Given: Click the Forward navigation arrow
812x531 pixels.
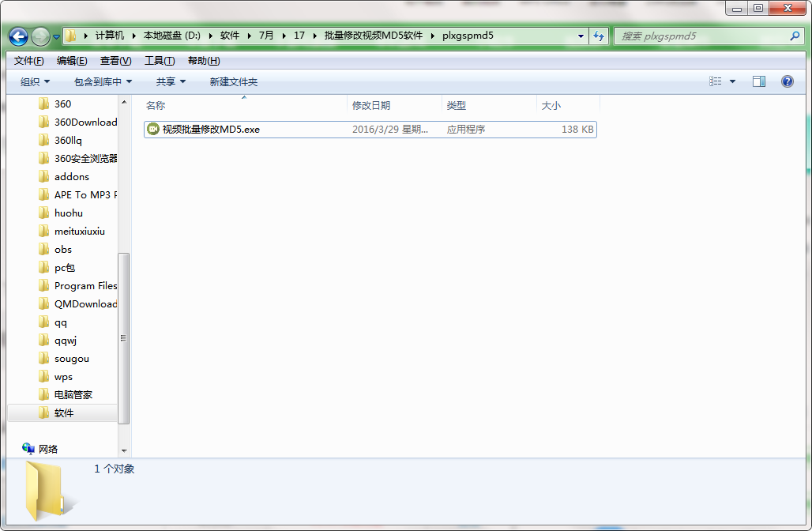Looking at the screenshot, I should click(40, 36).
